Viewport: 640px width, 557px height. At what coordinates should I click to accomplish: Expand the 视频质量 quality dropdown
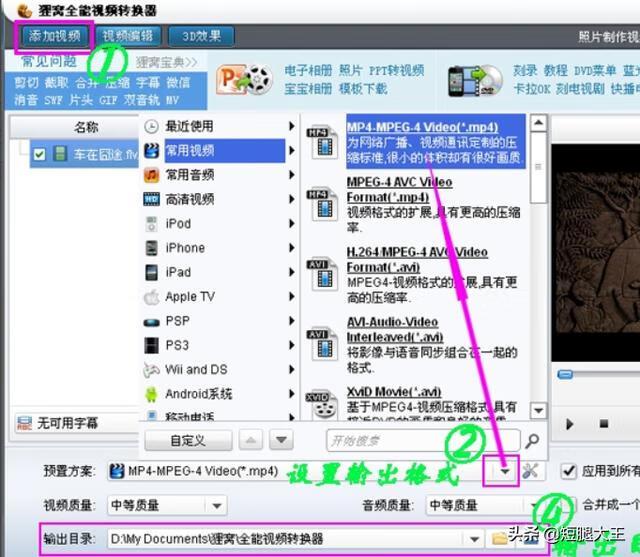coord(217,506)
